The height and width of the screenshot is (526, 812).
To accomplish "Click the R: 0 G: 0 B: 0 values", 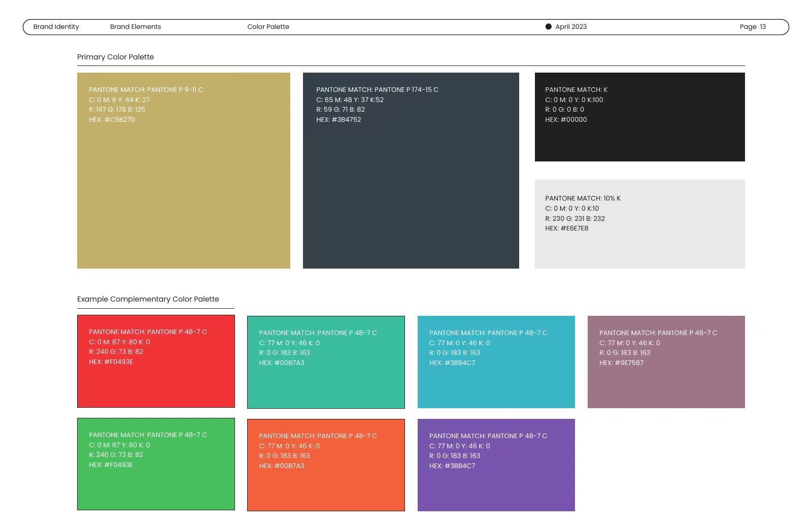I will (564, 110).
